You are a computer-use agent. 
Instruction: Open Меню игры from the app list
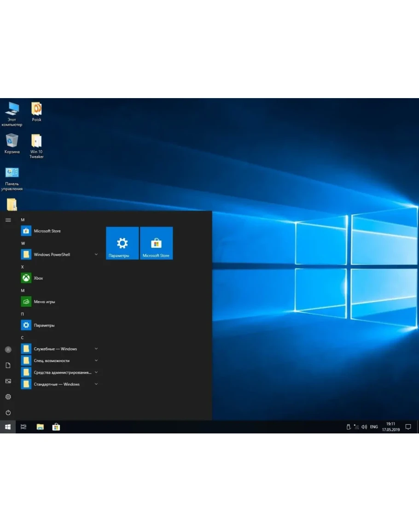click(x=44, y=302)
